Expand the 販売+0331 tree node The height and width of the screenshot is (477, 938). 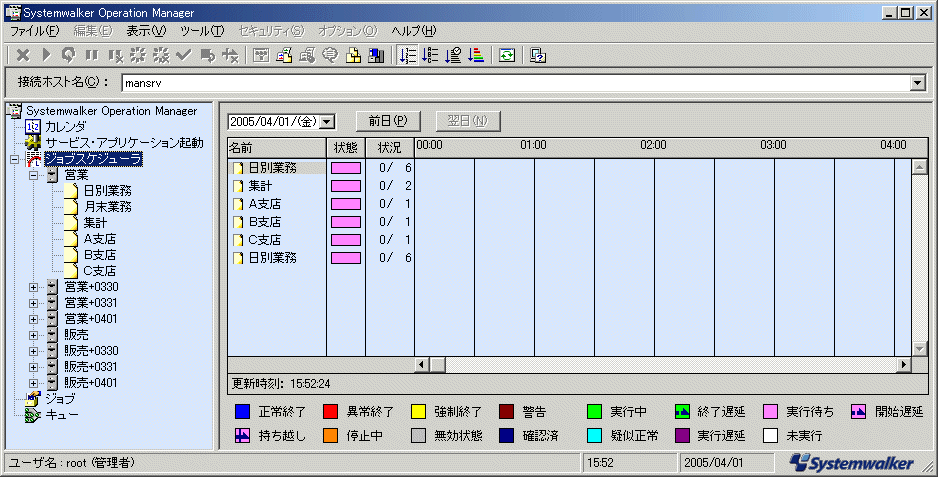(34, 367)
